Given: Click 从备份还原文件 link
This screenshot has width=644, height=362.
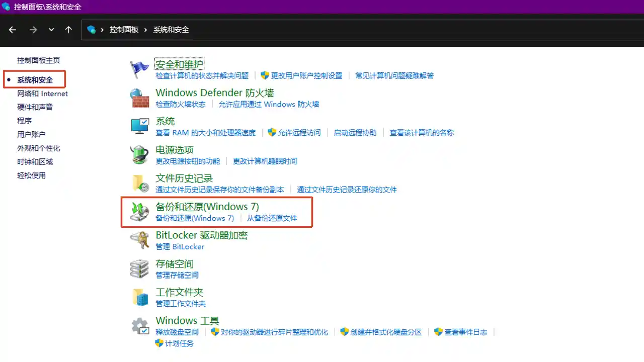Looking at the screenshot, I should coord(272,218).
